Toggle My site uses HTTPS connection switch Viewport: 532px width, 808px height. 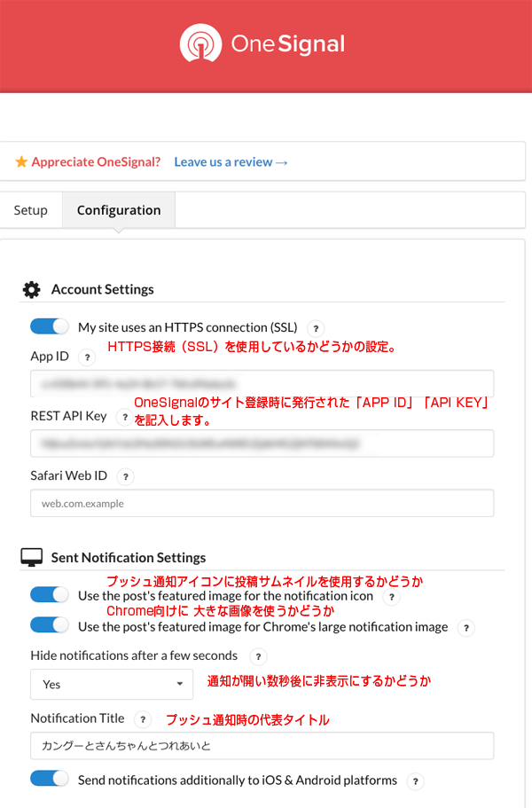click(x=50, y=326)
